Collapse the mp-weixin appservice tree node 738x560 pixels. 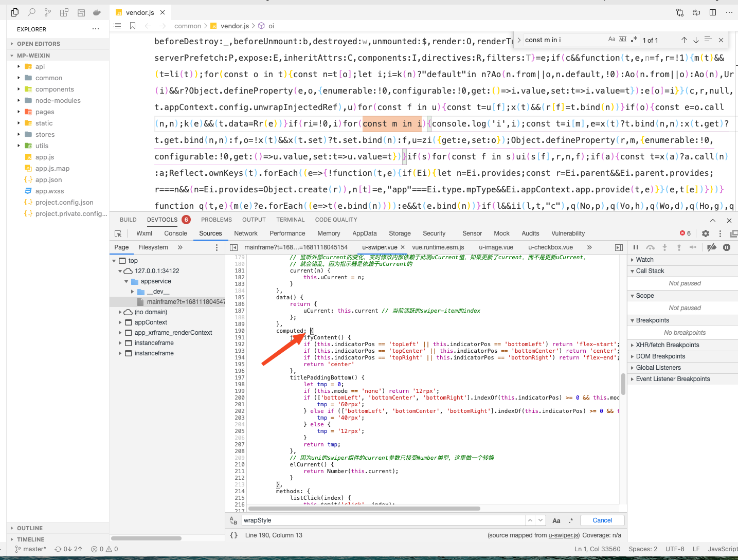click(127, 282)
